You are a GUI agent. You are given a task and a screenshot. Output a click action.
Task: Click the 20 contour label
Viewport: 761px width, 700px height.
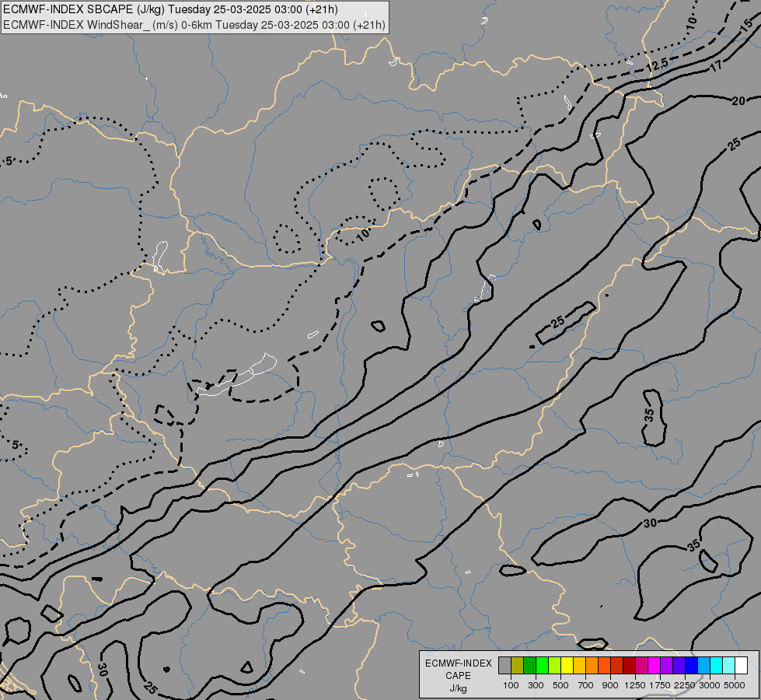point(738,101)
